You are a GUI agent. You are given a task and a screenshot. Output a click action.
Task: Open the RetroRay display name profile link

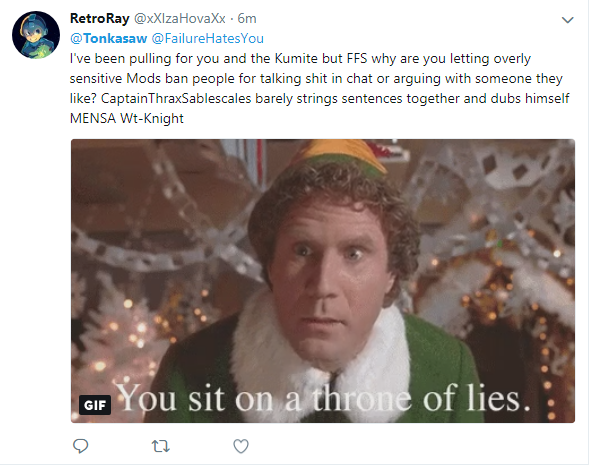pos(100,18)
